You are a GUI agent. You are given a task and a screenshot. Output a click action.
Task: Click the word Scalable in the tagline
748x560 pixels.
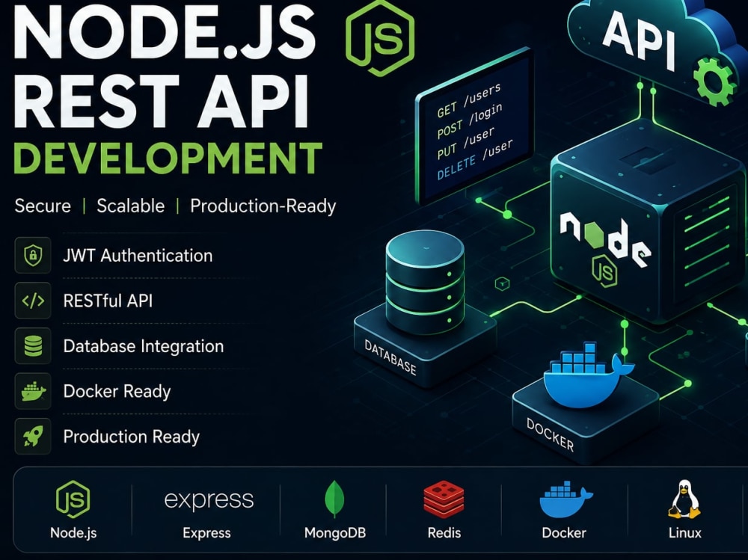tap(131, 206)
